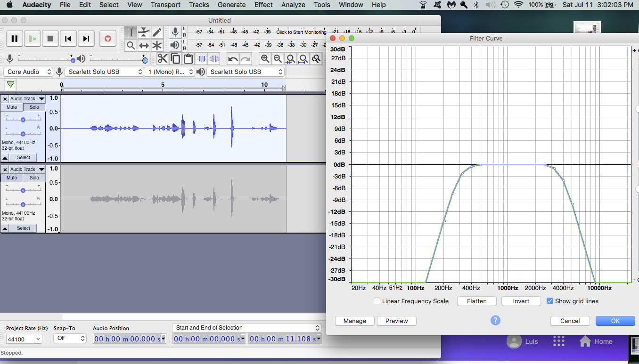Click Fit selection to width icon

point(291,58)
